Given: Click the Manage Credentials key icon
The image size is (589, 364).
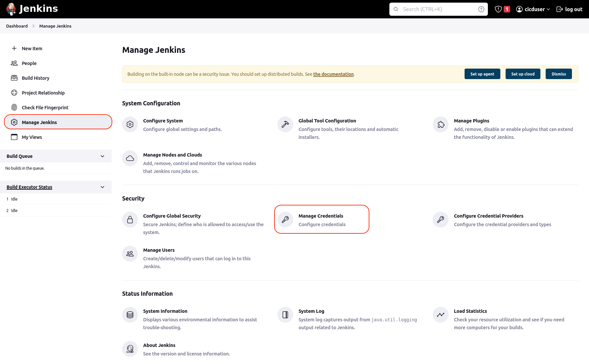Looking at the screenshot, I should point(285,220).
